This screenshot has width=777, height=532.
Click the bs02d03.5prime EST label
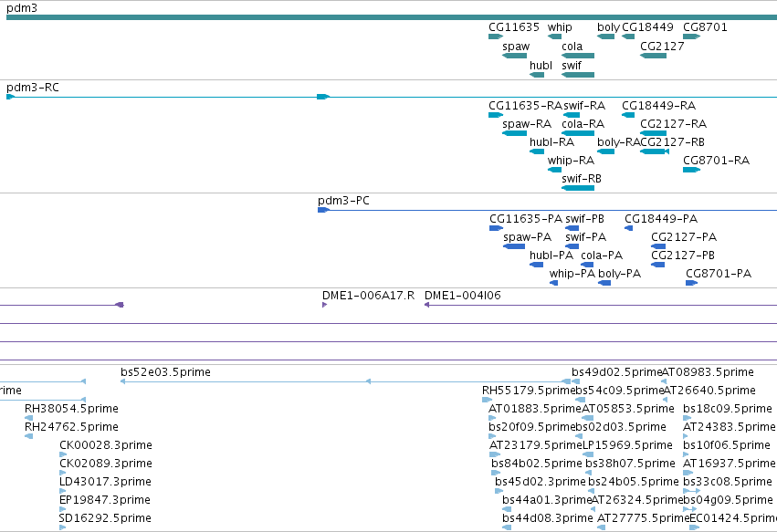click(621, 427)
